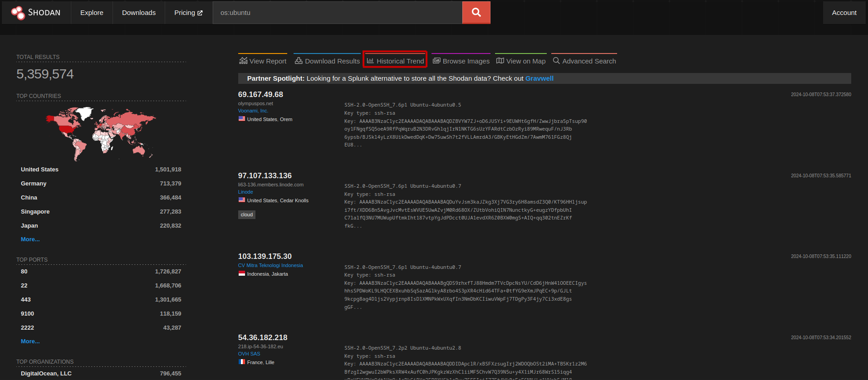868x380 pixels.
Task: Filter by port 443
Action: (26, 300)
